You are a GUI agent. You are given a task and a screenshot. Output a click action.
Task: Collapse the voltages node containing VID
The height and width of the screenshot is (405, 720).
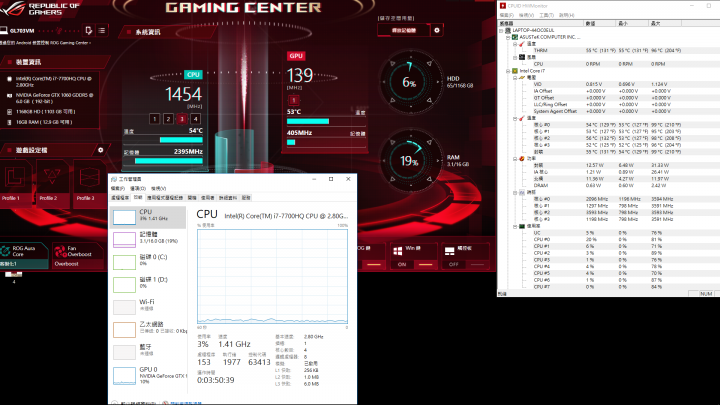(x=515, y=78)
